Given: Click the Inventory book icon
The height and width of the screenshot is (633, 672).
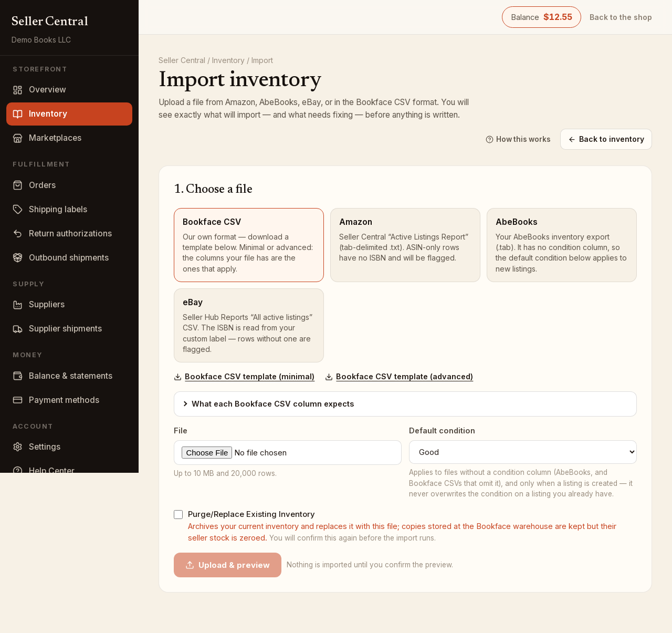Looking at the screenshot, I should 18,114.
